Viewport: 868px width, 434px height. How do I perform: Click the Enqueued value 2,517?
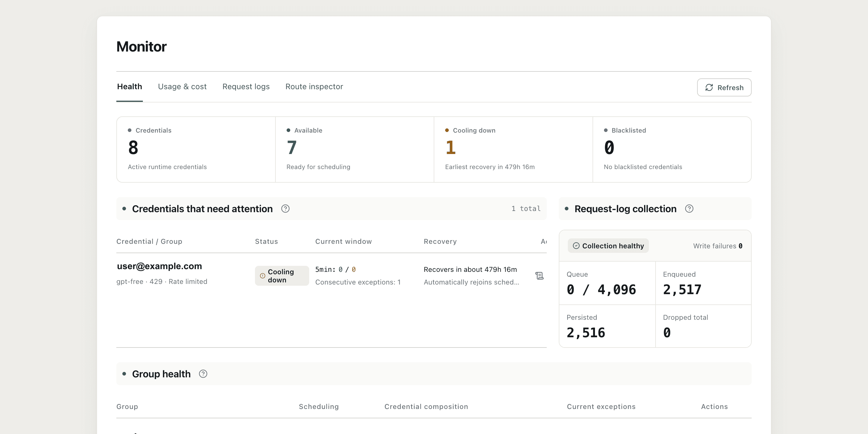682,289
